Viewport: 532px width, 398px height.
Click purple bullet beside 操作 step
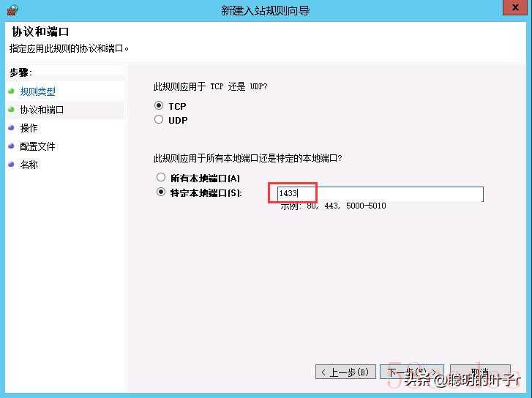pyautogui.click(x=11, y=128)
